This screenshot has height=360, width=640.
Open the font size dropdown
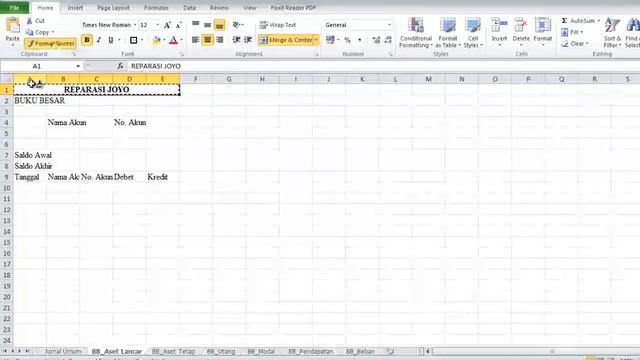tap(158, 25)
